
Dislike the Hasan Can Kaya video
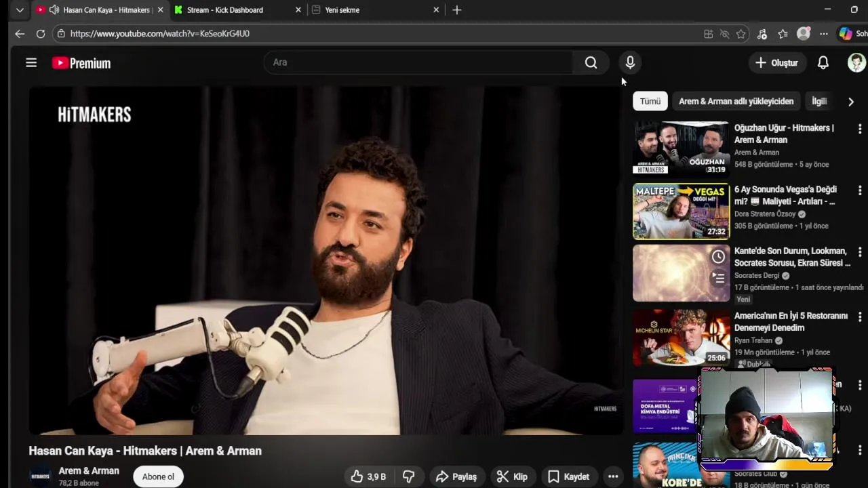point(408,476)
